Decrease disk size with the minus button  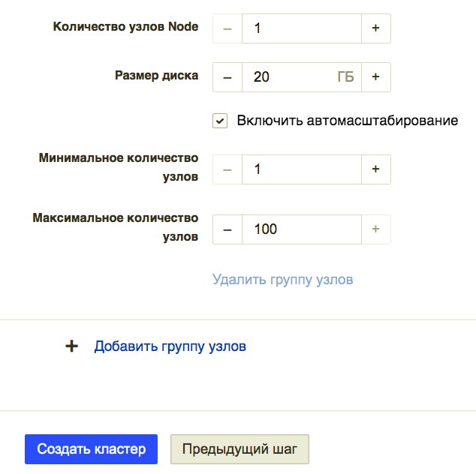tap(227, 76)
